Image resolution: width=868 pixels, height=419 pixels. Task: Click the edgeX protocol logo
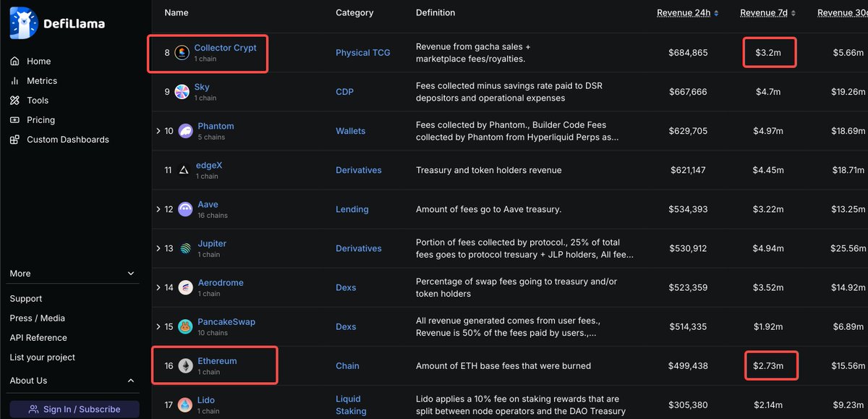coord(184,170)
